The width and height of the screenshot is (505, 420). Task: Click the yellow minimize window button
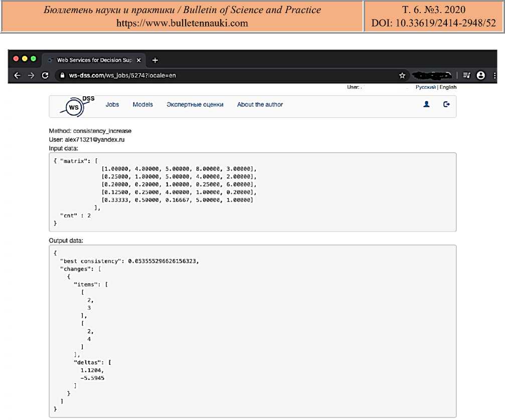(25, 59)
